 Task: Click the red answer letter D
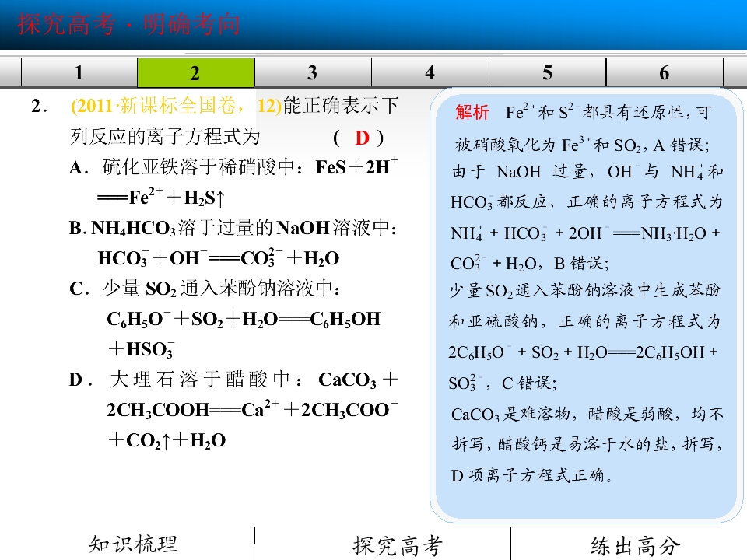[362, 138]
